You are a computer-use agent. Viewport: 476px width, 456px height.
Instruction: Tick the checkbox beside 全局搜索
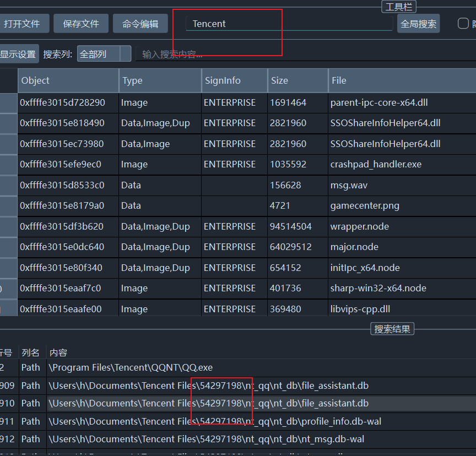coord(463,23)
